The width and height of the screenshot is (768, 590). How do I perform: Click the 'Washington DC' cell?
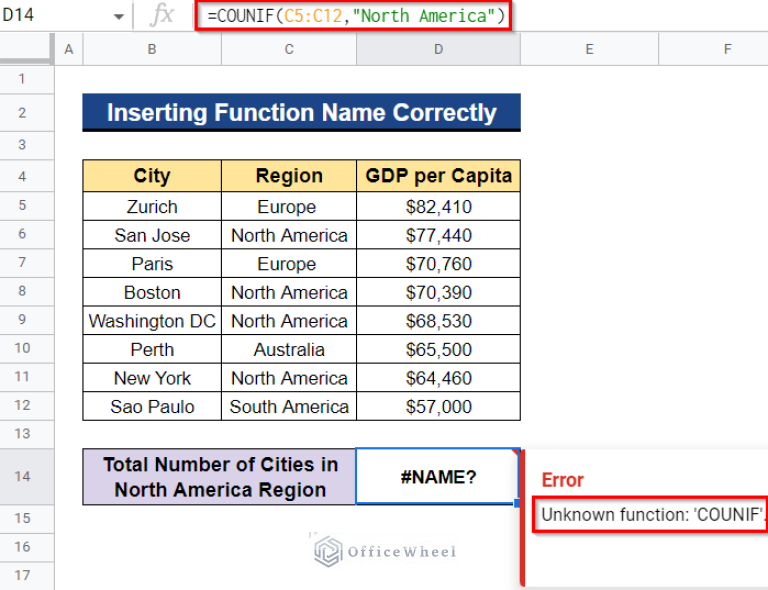click(x=152, y=321)
